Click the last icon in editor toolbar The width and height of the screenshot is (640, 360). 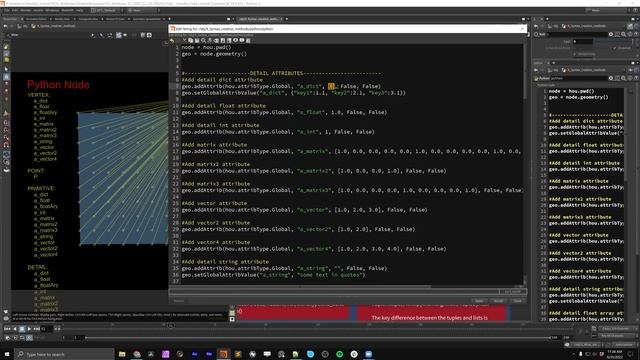pyautogui.click(x=248, y=40)
